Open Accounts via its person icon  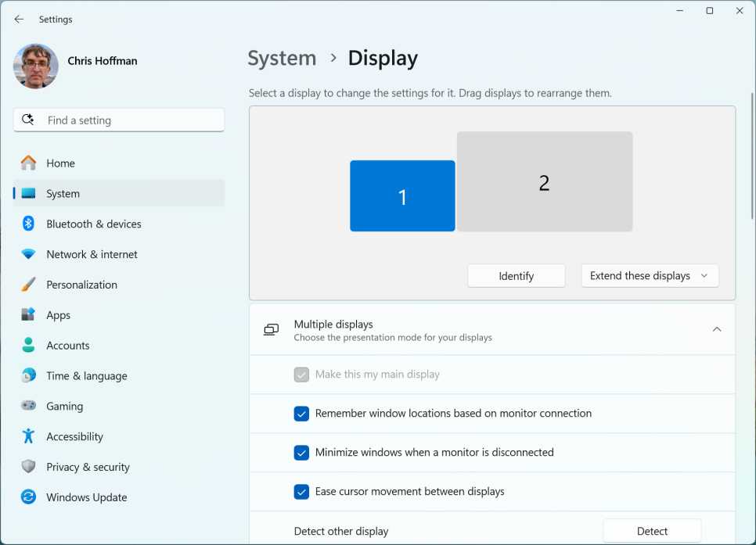28,345
